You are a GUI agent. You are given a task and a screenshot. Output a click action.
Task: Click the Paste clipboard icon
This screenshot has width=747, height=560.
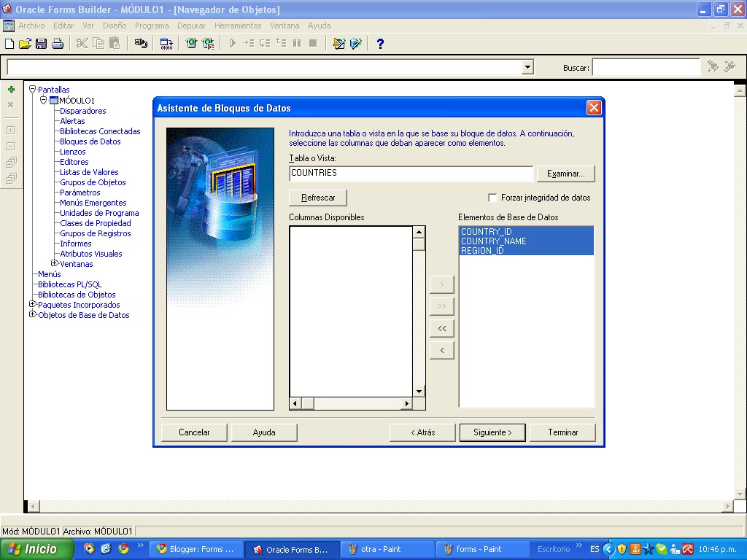pos(115,44)
